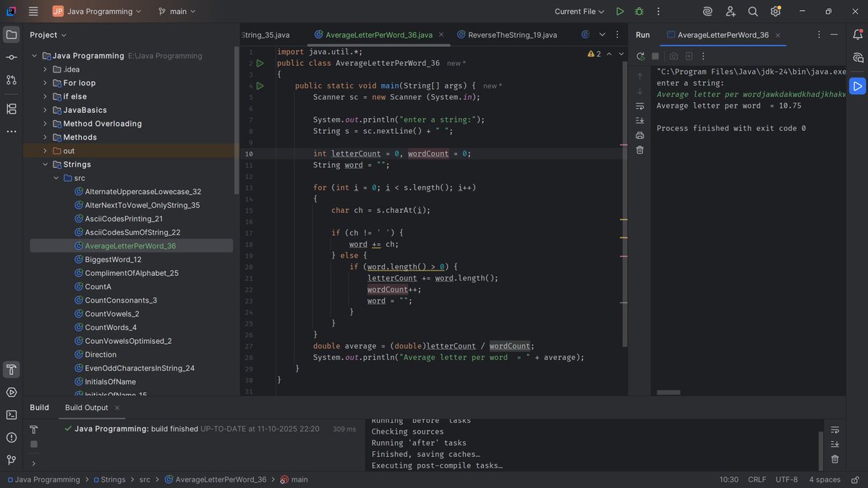The height and width of the screenshot is (488, 868).
Task: Click the run gutter arrow beside main method
Action: (x=260, y=86)
